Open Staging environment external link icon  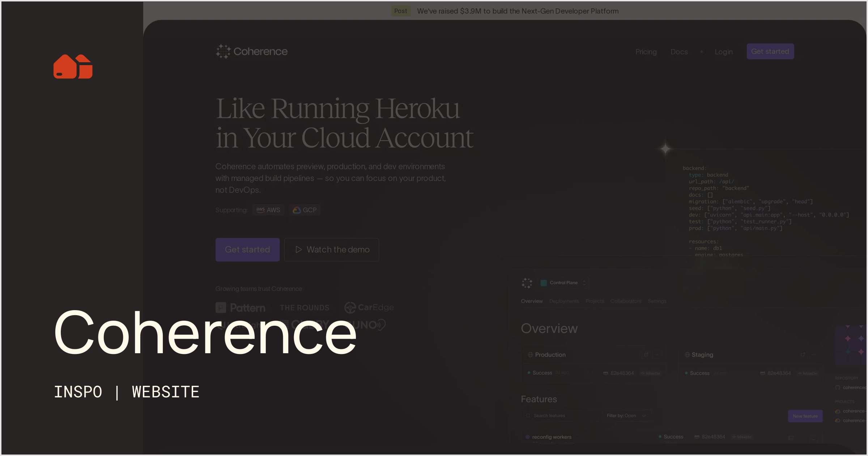[803, 355]
